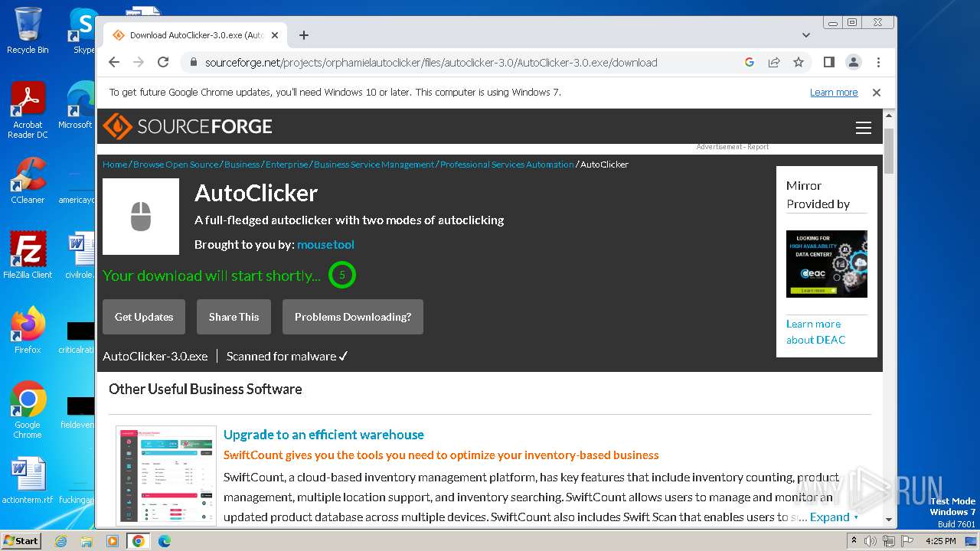
Task: Click the Google icon in the address bar
Action: [x=750, y=63]
